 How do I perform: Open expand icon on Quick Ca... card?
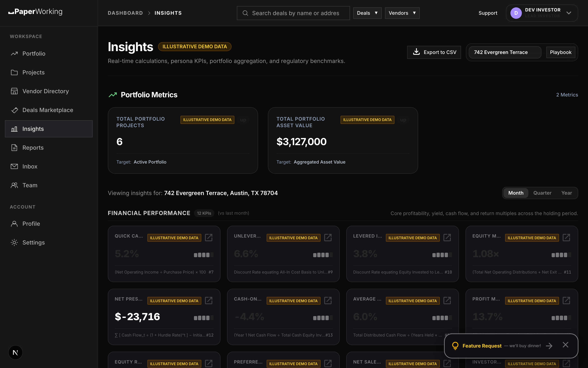point(209,238)
